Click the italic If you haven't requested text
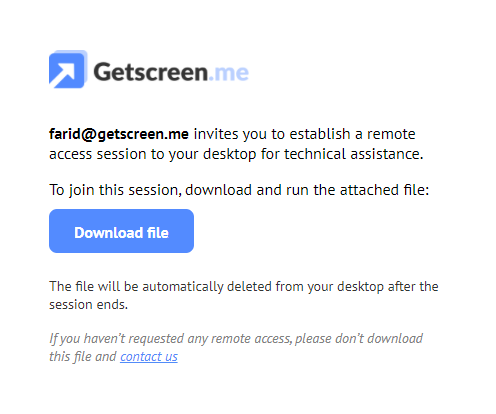The width and height of the screenshot is (496, 414). coord(117,339)
